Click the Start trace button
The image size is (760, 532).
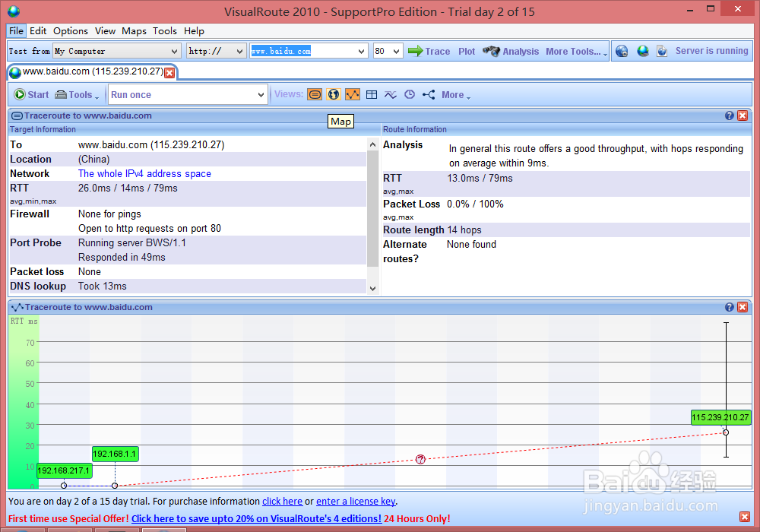point(31,94)
